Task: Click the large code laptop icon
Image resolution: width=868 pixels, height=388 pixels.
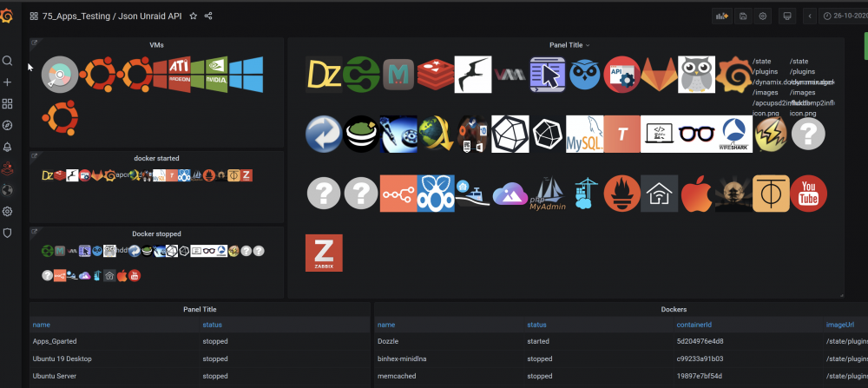Action: tap(660, 134)
